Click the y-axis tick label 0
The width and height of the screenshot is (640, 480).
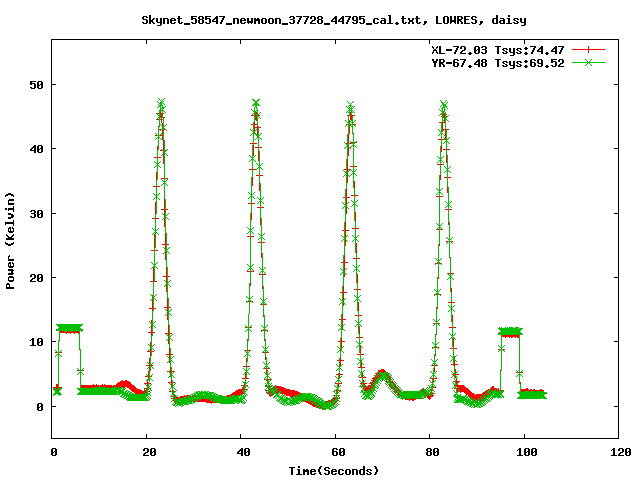[40, 407]
